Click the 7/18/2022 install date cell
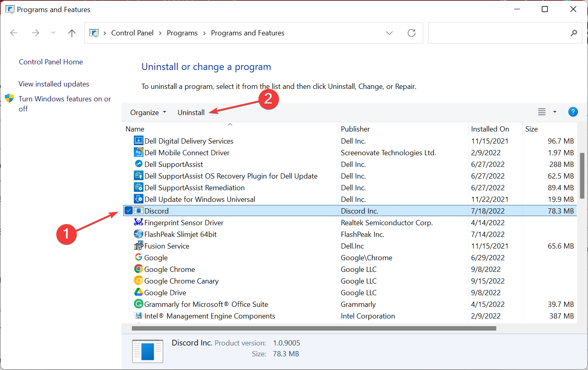This screenshot has width=588, height=370. (x=488, y=211)
